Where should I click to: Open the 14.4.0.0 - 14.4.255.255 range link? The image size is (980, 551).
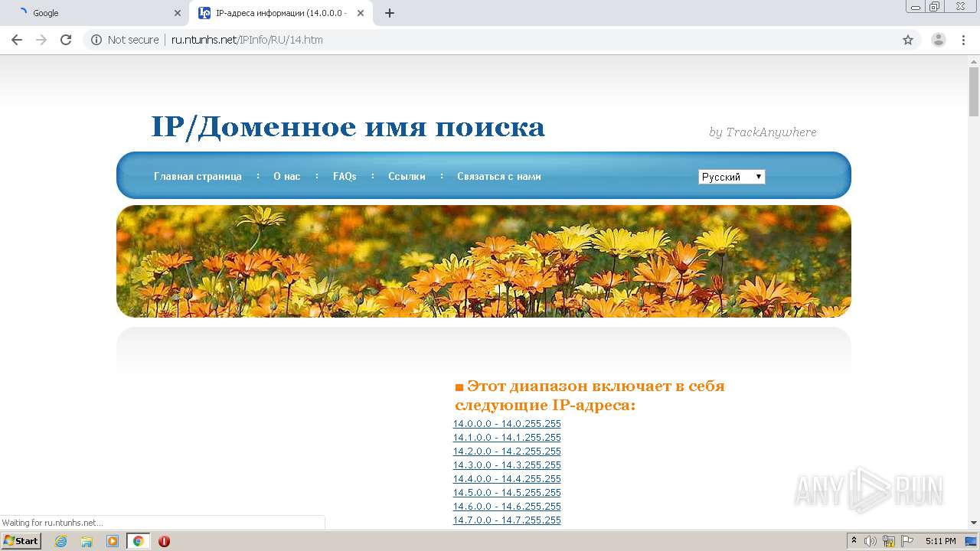[x=507, y=479]
